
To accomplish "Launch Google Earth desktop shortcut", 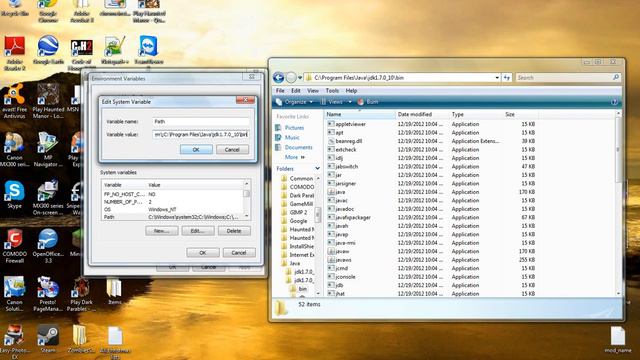I will (x=48, y=50).
